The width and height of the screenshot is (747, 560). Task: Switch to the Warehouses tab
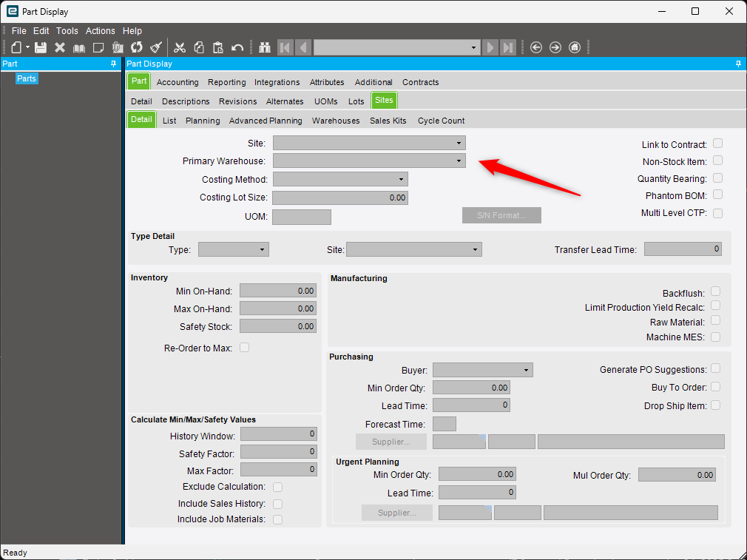tap(336, 121)
